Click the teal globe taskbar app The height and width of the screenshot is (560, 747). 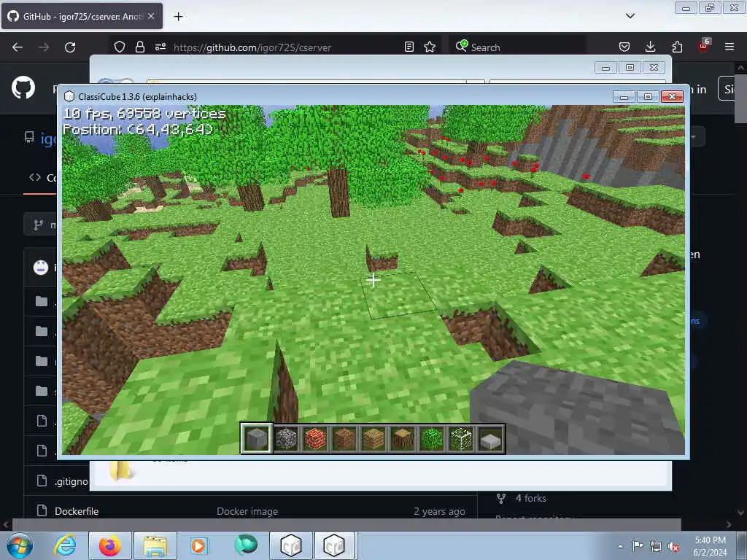click(x=246, y=545)
